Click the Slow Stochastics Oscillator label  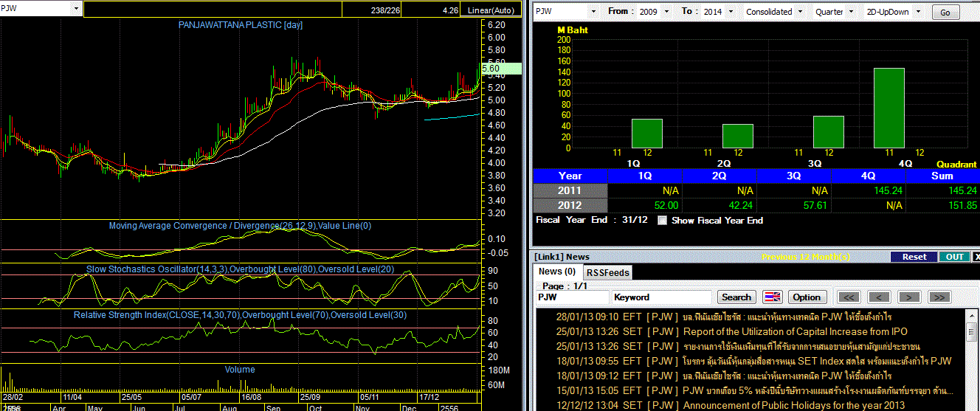[240, 269]
